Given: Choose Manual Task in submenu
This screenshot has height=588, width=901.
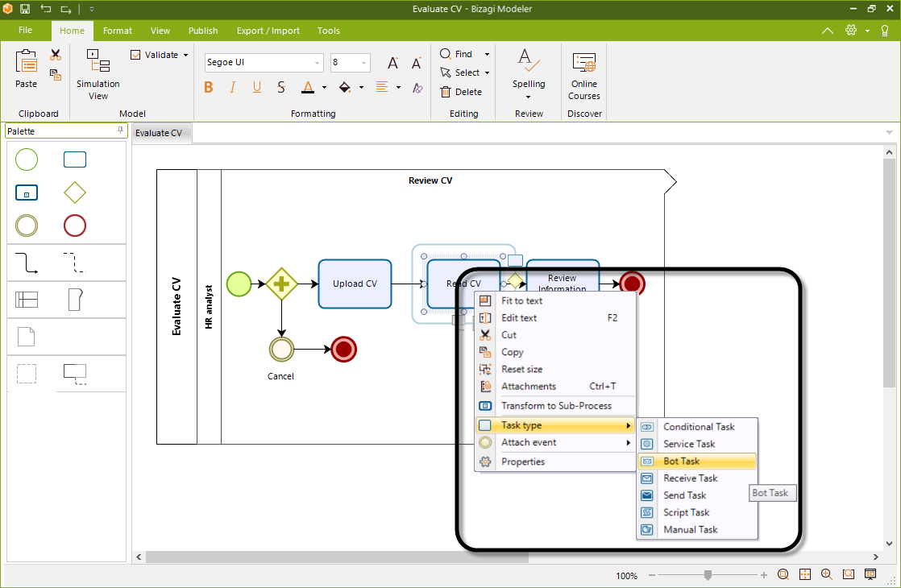Looking at the screenshot, I should coord(697,530).
